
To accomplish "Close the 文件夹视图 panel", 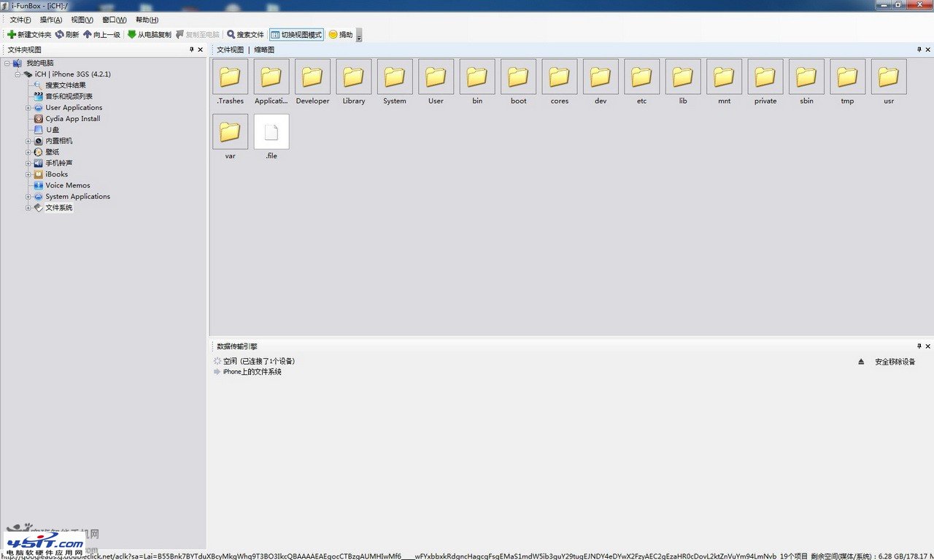I will coord(201,50).
